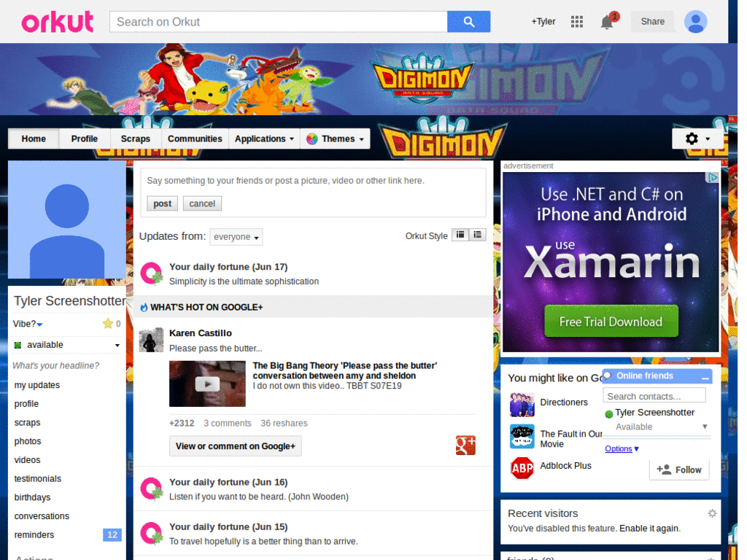
Task: Open the settings gear menu
Action: point(697,139)
